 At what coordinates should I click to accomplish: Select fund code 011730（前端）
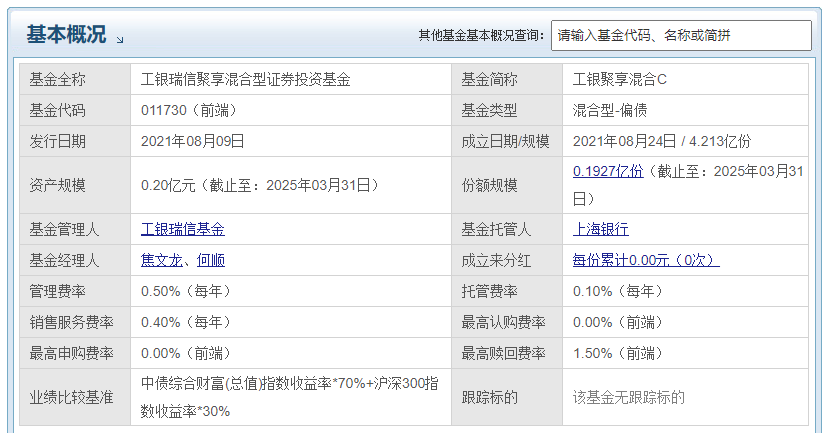pyautogui.click(x=189, y=111)
